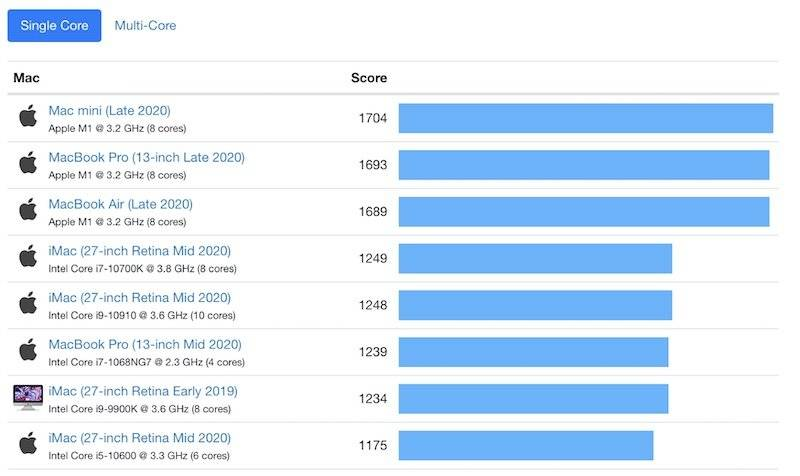Click the Mac mini 1704 score bar
Screen dimensions: 800x476
(x=585, y=118)
